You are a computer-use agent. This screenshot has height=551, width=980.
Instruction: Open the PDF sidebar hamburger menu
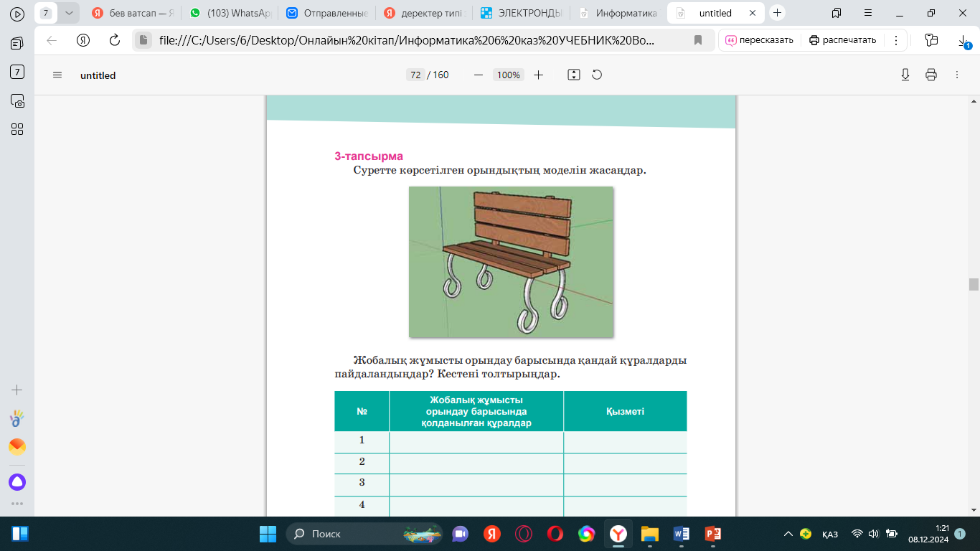[x=57, y=75]
